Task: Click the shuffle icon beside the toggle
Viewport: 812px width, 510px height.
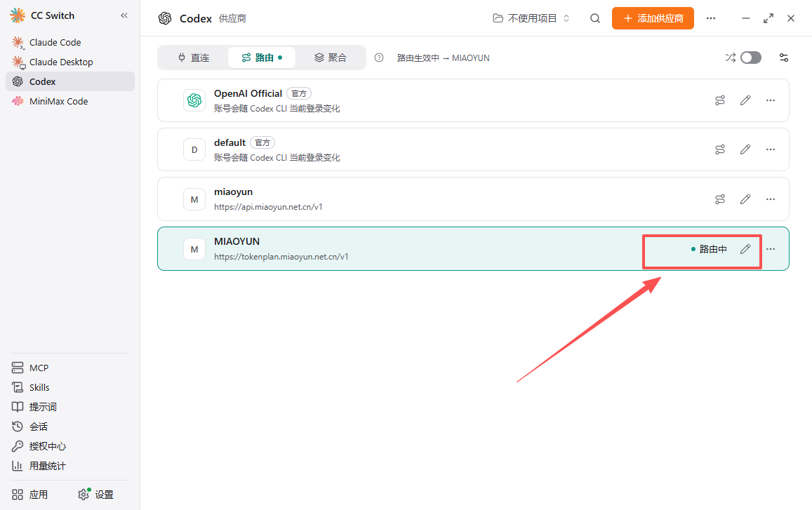Action: (x=730, y=58)
